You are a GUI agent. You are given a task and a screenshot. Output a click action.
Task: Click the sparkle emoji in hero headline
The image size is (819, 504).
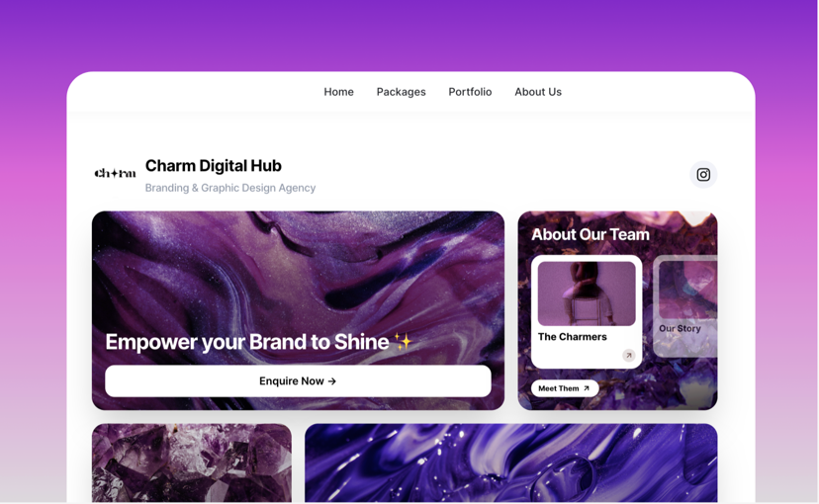pos(403,342)
